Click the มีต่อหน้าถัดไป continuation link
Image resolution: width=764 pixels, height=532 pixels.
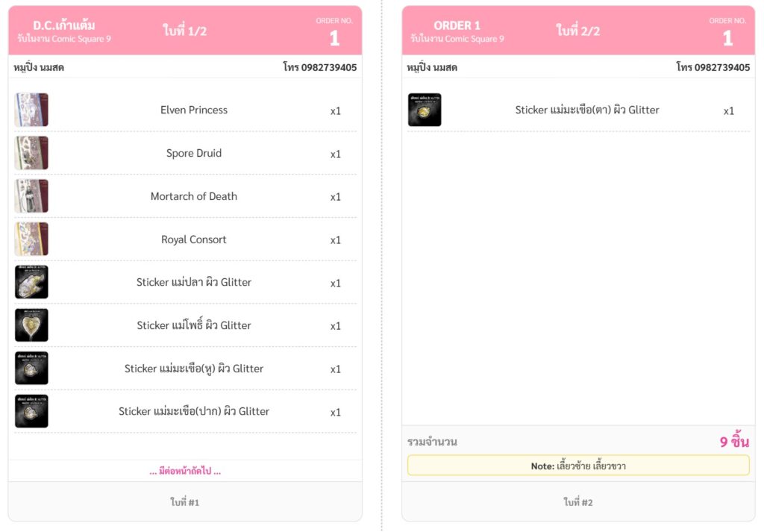(185, 471)
